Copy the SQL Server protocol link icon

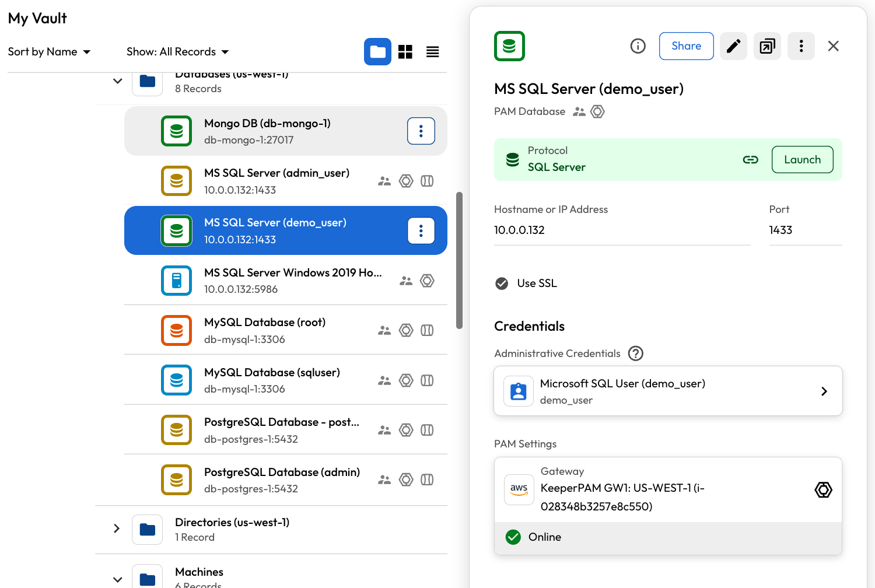tap(750, 160)
